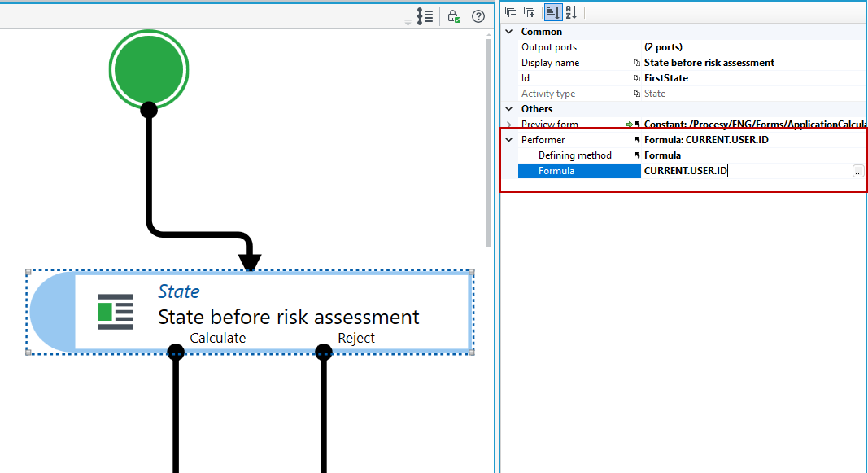This screenshot has width=868, height=473.
Task: Collapse all property categories
Action: click(510, 12)
